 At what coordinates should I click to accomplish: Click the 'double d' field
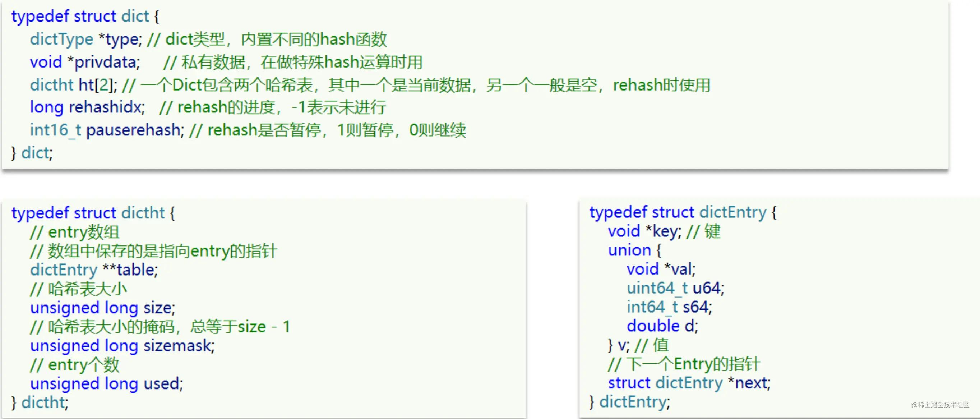pos(662,326)
